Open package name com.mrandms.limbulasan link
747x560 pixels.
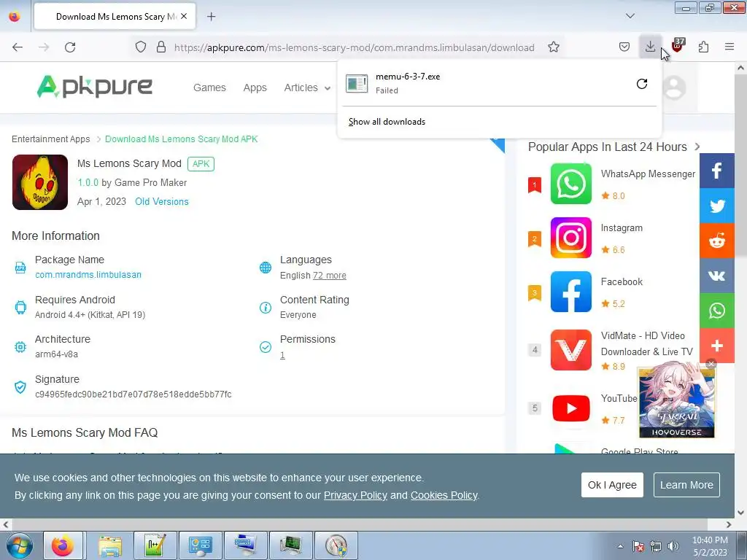point(88,275)
